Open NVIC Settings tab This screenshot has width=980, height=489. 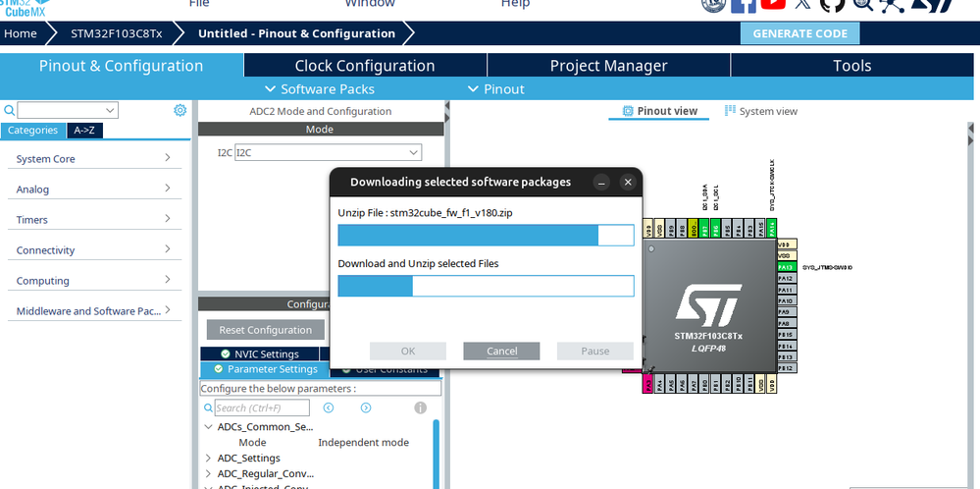259,353
